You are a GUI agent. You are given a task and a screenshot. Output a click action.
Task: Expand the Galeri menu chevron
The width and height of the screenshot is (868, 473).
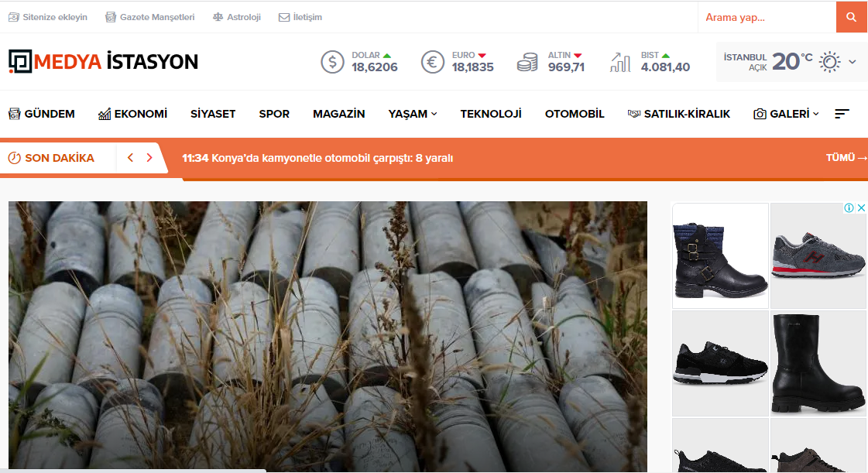[815, 114]
